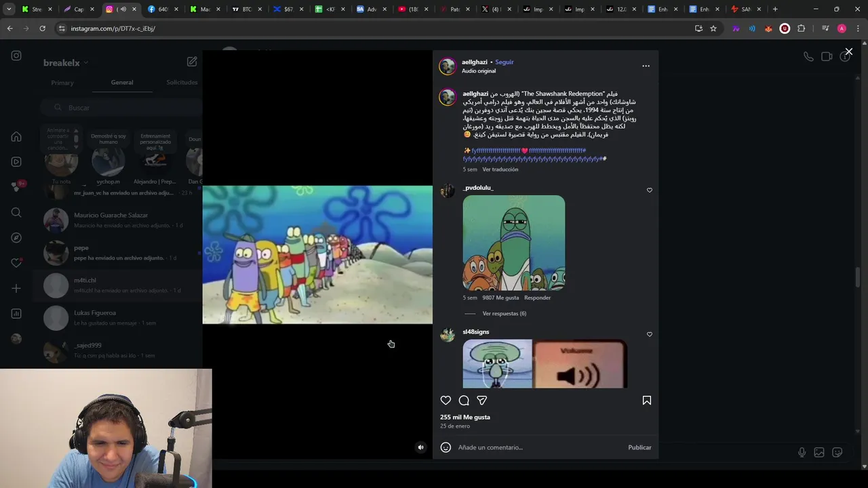This screenshot has width=868, height=488.
Task: Open Reels icon in Instagram sidebar
Action: [x=16, y=162]
